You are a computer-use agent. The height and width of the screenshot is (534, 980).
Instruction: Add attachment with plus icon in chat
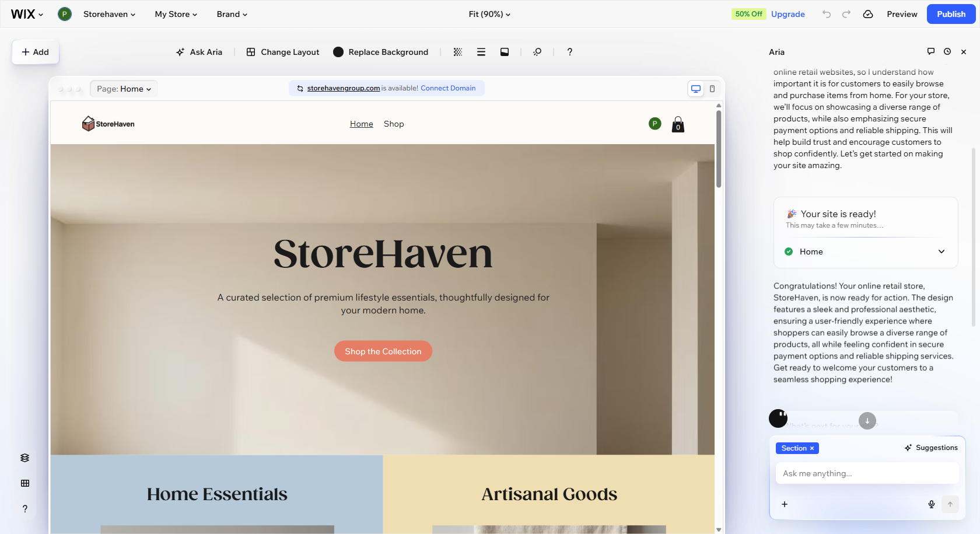coord(785,504)
